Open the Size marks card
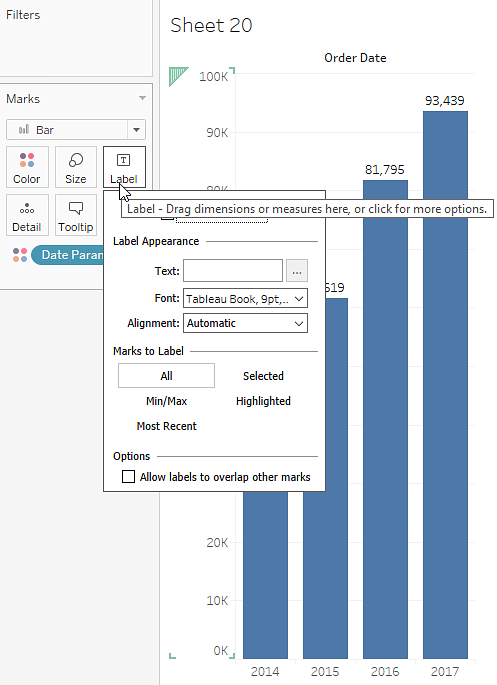 [76, 167]
